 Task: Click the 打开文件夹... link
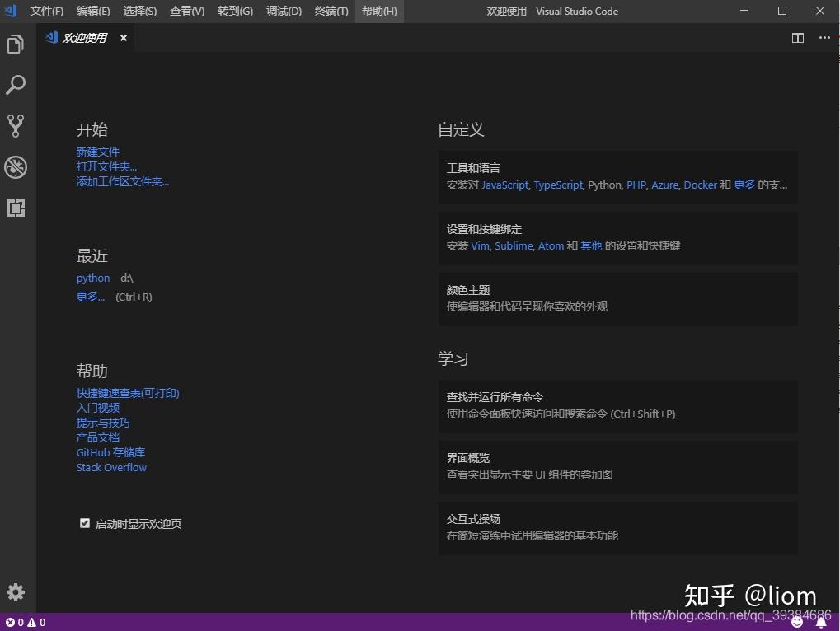tap(106, 166)
